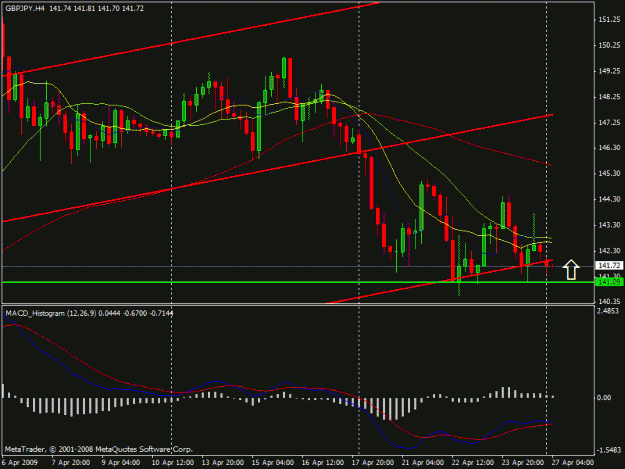
Task: Click the 7 Apr 20:00 time label
Action: pyautogui.click(x=71, y=463)
